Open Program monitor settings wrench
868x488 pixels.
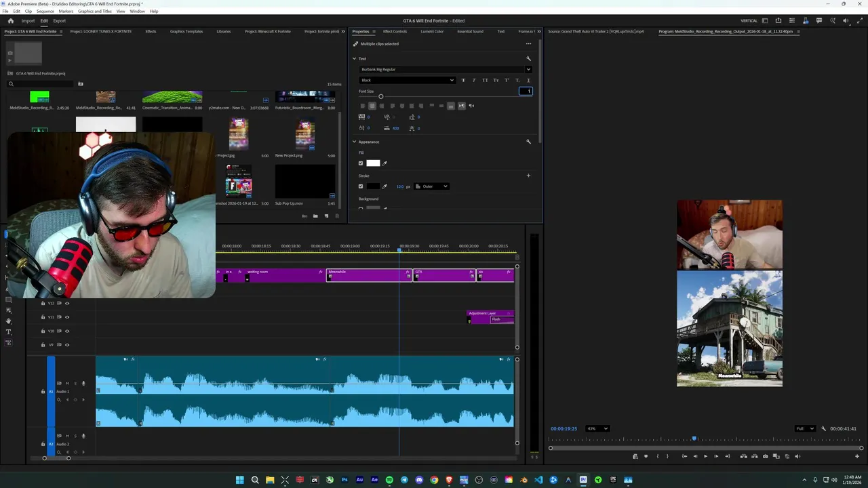[823, 428]
